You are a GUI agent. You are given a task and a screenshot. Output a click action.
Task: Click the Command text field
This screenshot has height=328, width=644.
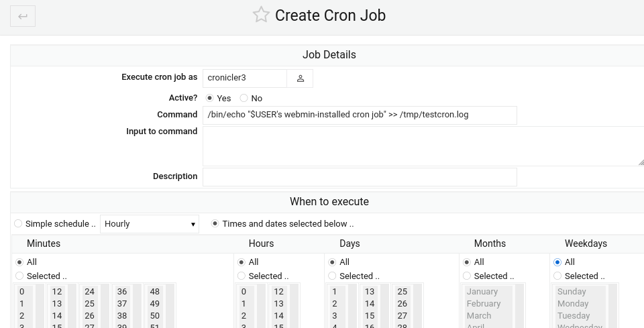click(x=360, y=115)
